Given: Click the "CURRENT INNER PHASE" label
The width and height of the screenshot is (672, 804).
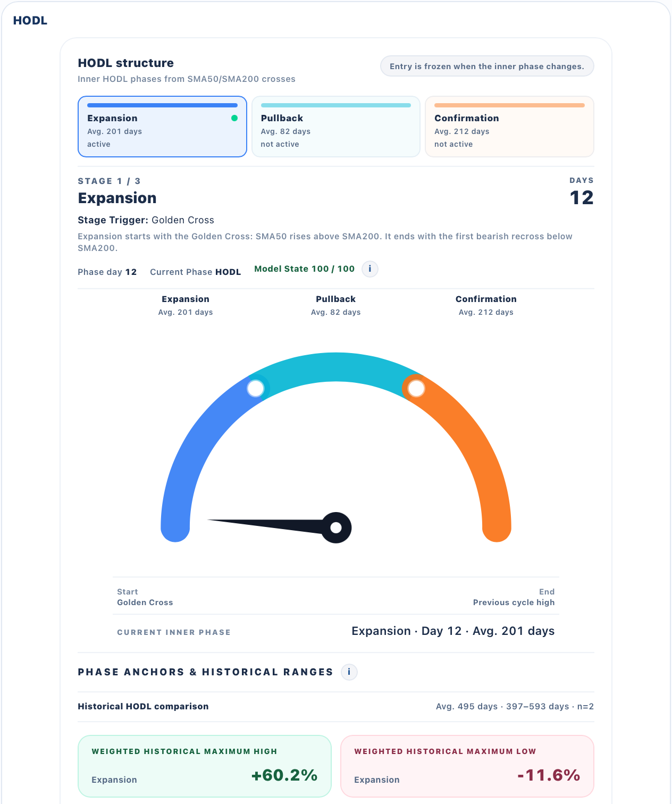Looking at the screenshot, I should [x=174, y=632].
